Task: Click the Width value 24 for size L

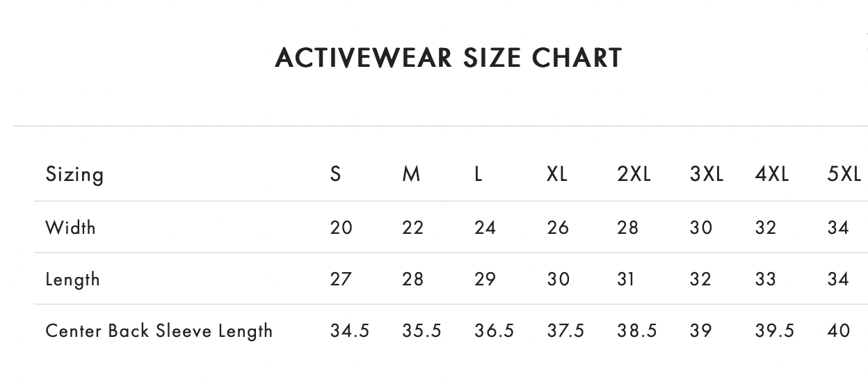Action: click(485, 228)
